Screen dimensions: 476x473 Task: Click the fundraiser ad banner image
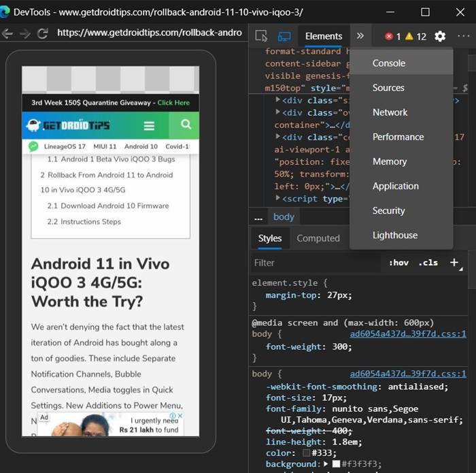click(x=110, y=425)
